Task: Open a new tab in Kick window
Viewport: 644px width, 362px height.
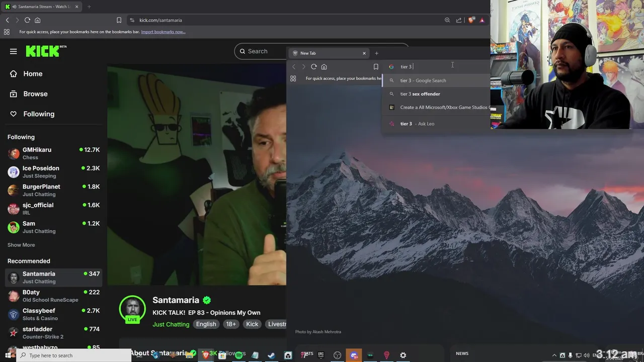Action: point(89,7)
